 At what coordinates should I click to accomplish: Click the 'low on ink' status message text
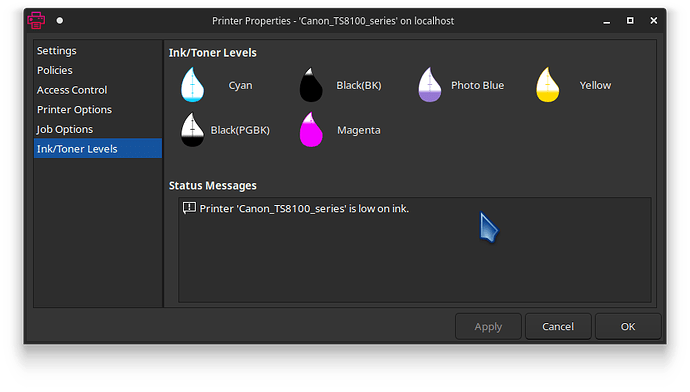pos(304,209)
